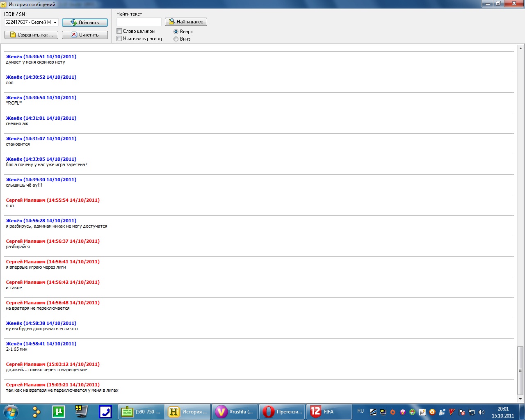Screen dimensions: 525x420
Task: Click the "слышишь чё ау!!!" message
Action: (x=24, y=185)
